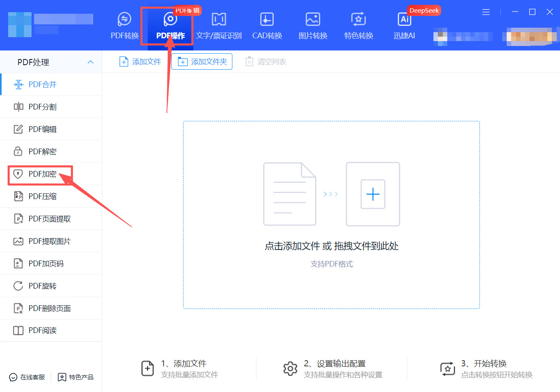Screen dimensions: 560x392
Task: Click the PDF压缩 compress icon
Action: point(18,196)
